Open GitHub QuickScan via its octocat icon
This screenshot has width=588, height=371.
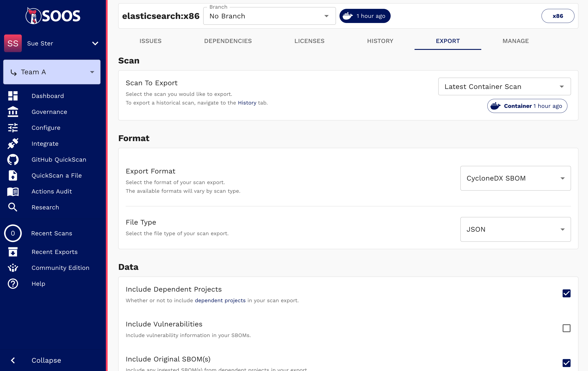pyautogui.click(x=13, y=160)
